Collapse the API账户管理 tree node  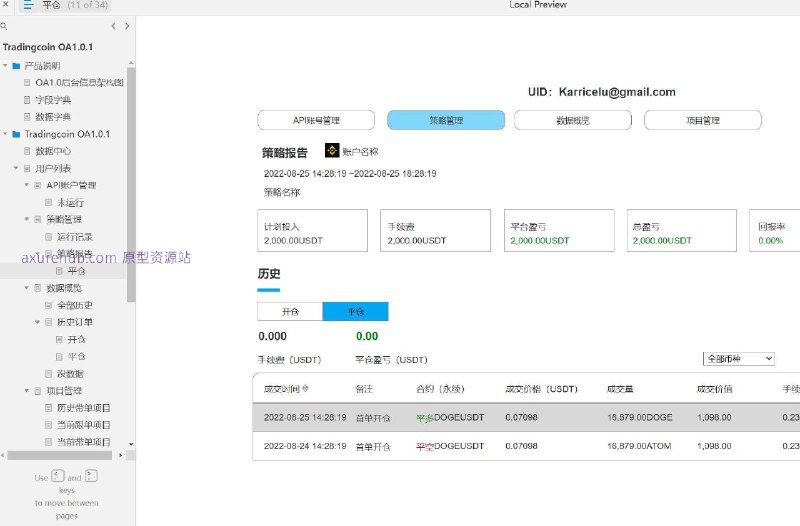click(27, 185)
